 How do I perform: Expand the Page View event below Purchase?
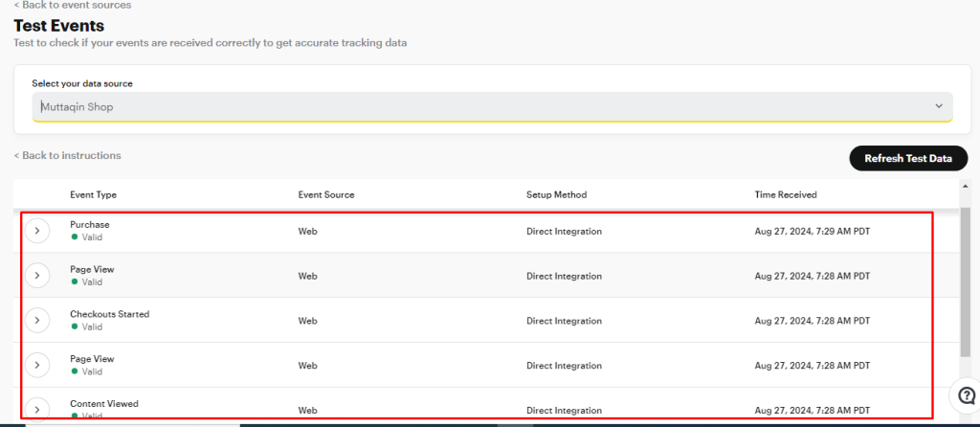[x=36, y=276]
